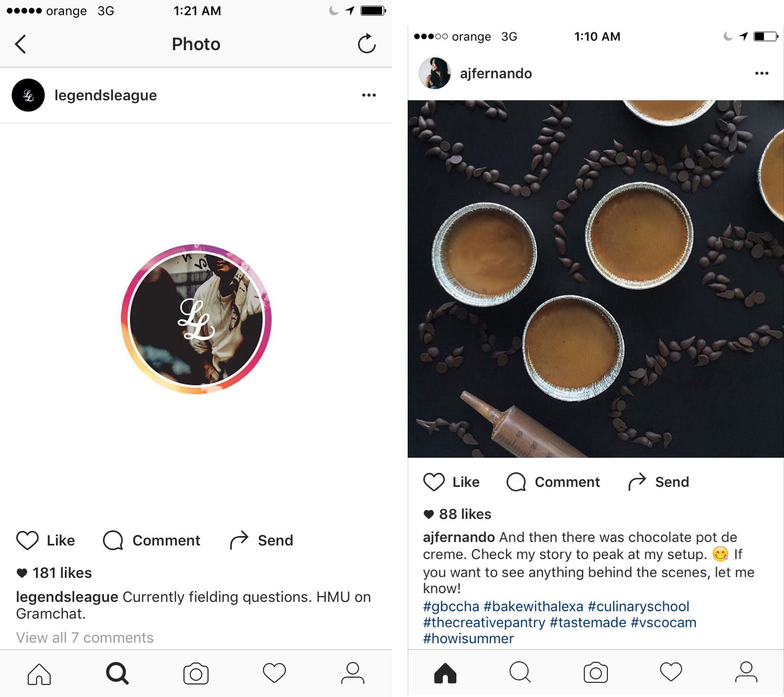Send the legendsleague post

pos(261,540)
